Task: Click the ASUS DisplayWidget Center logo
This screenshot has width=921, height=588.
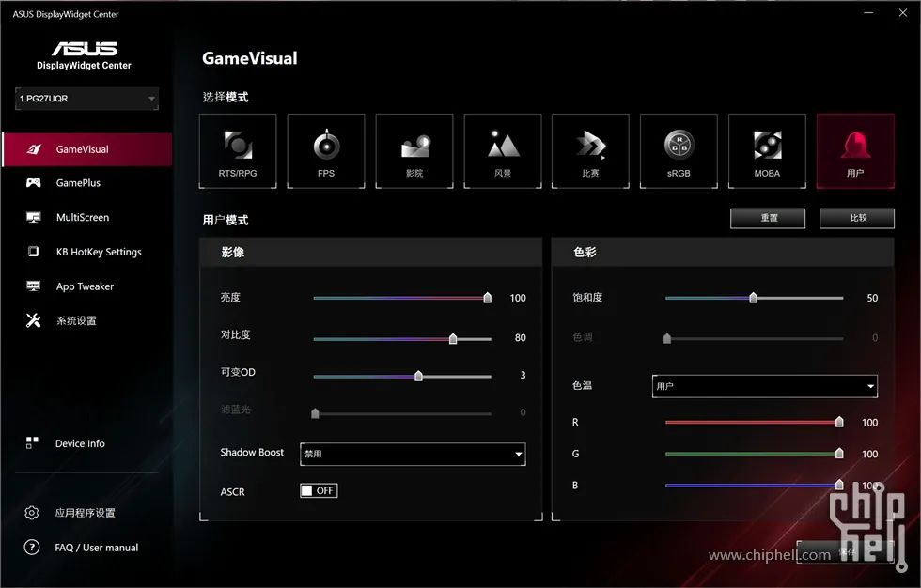Action: (x=84, y=55)
